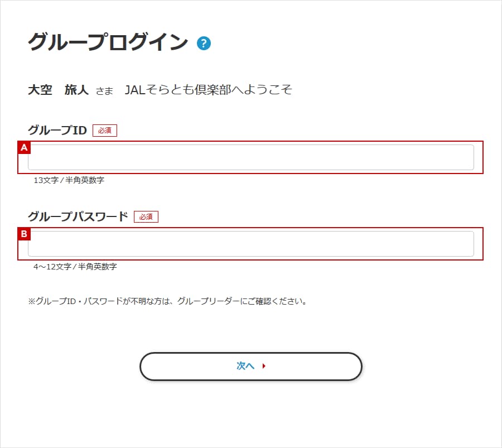Click the グループパスワード field label
The image size is (502, 448).
(x=78, y=216)
